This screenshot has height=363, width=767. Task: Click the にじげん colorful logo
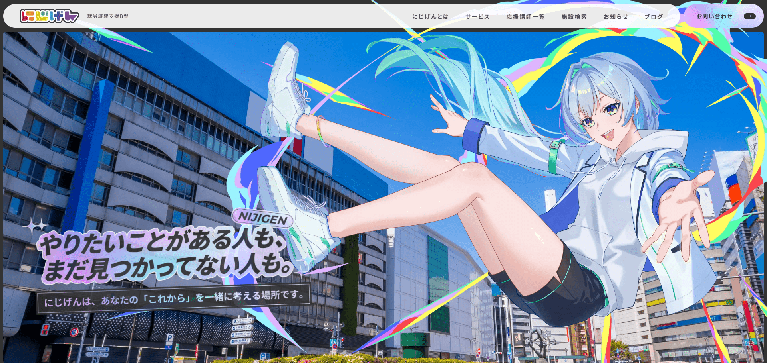coord(49,16)
